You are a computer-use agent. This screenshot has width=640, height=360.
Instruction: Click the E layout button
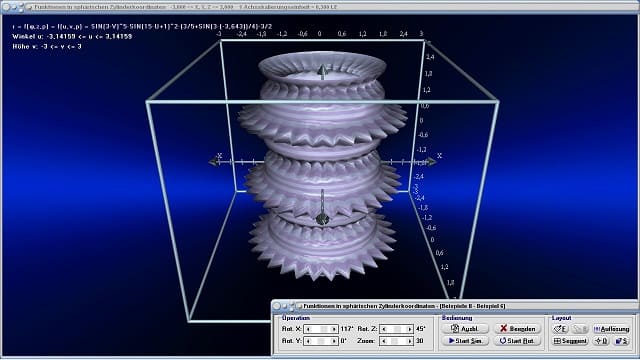560,329
